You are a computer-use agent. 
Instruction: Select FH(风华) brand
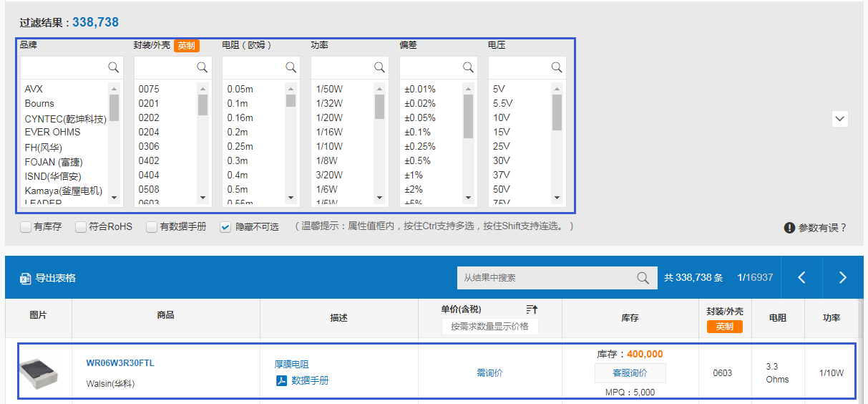click(x=44, y=148)
